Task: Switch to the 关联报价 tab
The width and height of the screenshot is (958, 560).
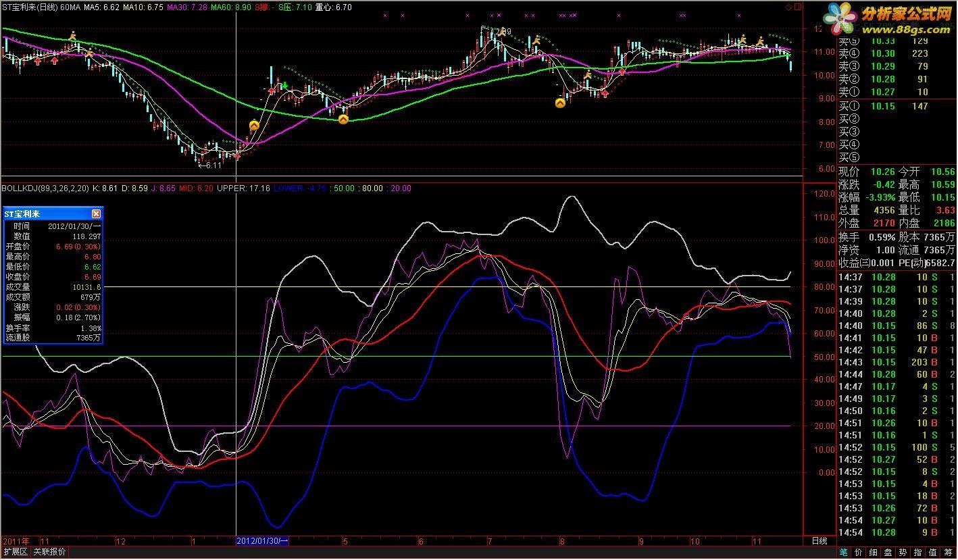Action: pyautogui.click(x=50, y=553)
